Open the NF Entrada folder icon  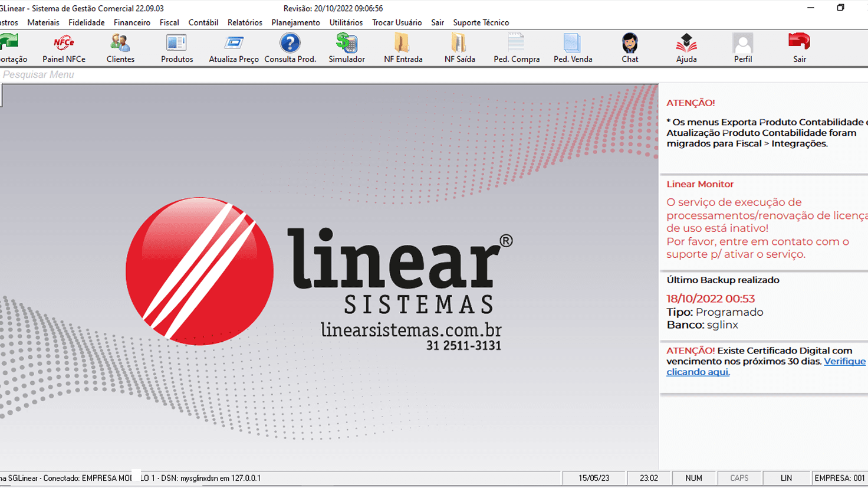click(x=403, y=48)
